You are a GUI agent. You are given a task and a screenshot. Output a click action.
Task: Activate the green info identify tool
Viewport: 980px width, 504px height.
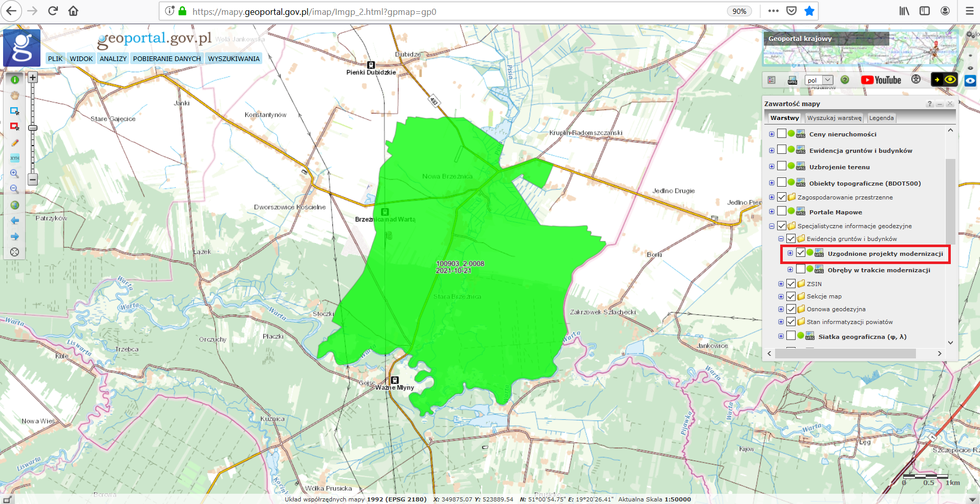click(15, 79)
